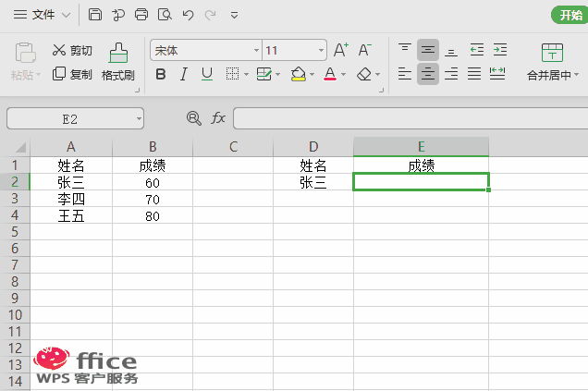Expand the arrow next to 文件

pos(66,15)
